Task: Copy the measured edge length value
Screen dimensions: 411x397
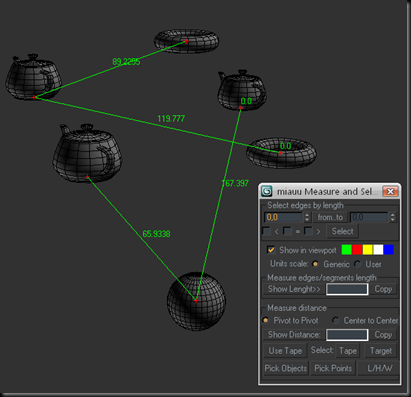Action: pyautogui.click(x=383, y=289)
